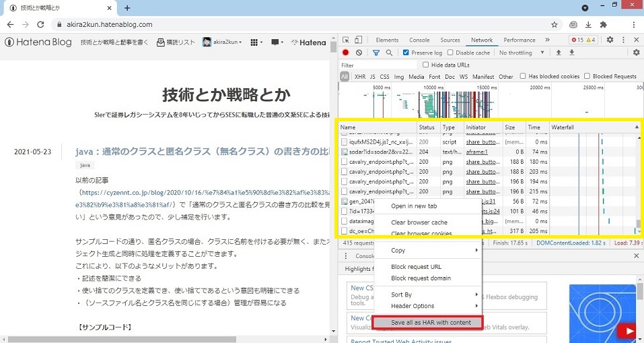
Task: Choose Open in new tab menu item
Action: pyautogui.click(x=427, y=206)
